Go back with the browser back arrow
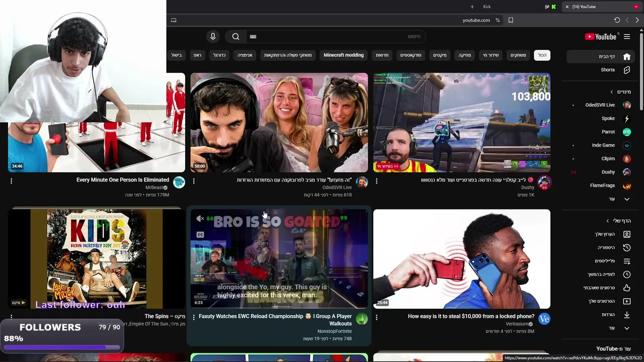 point(627,20)
